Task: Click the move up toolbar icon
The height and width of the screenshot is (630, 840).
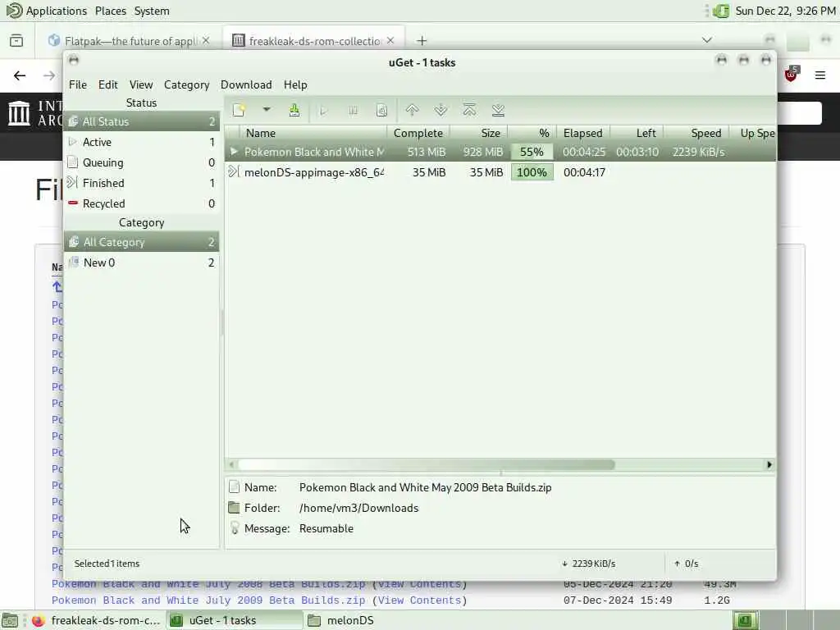Action: (x=412, y=111)
